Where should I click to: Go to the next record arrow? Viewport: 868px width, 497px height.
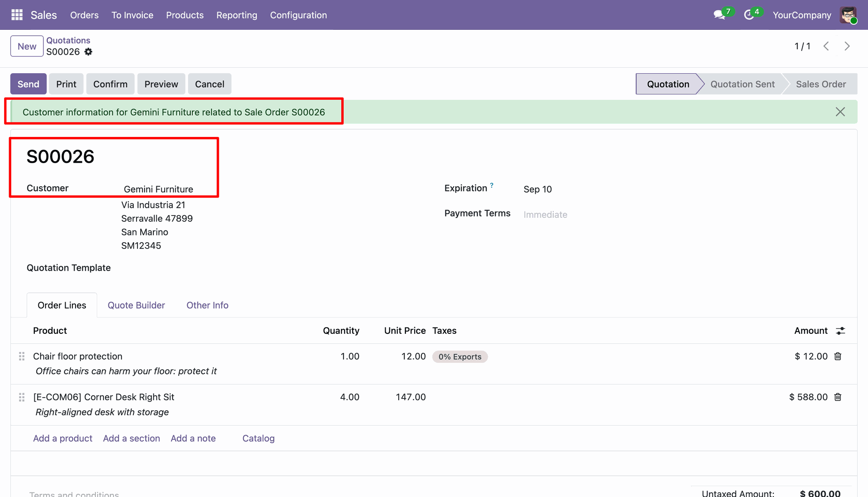(847, 46)
